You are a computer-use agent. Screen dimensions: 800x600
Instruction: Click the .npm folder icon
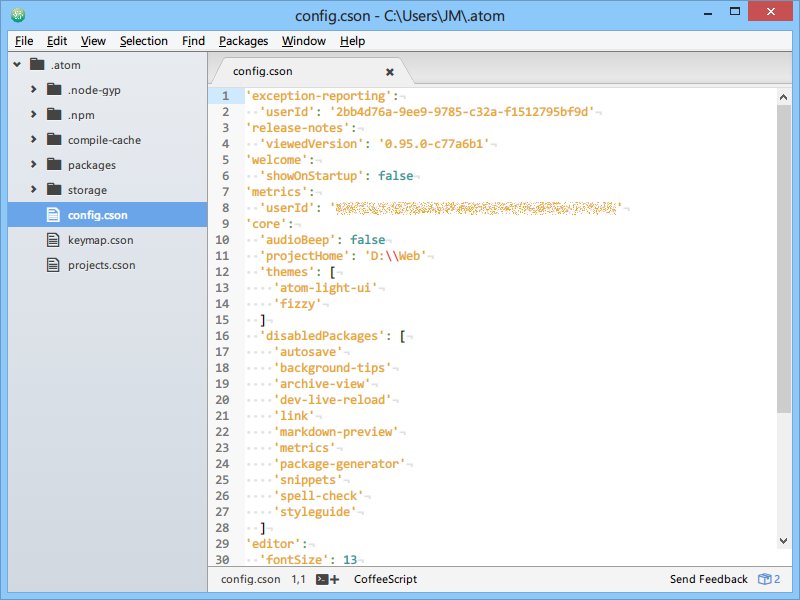pos(54,114)
